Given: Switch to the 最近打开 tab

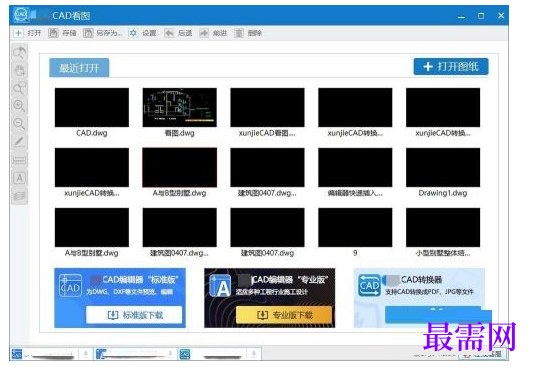Looking at the screenshot, I should pos(79,68).
